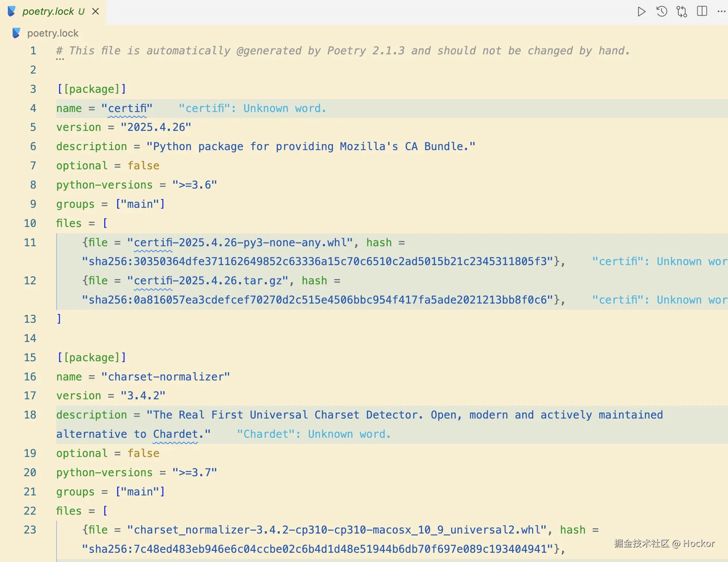Click the poetry.lock tab file icon
Image resolution: width=728 pixels, height=562 pixels.
point(12,11)
